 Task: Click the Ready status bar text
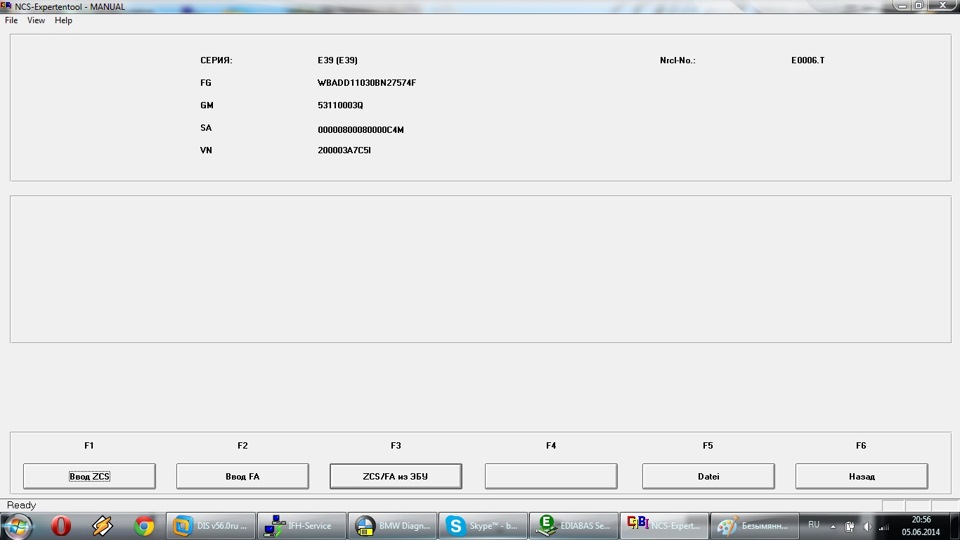(21, 505)
